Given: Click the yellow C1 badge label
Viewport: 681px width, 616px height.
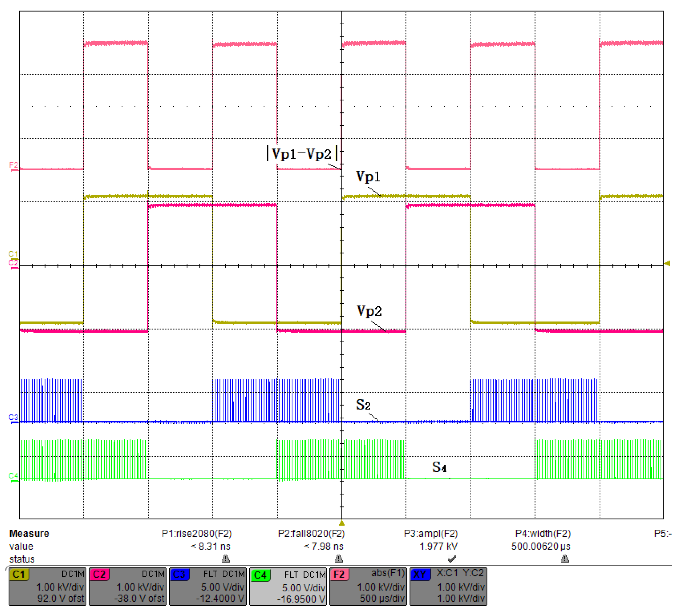Looking at the screenshot, I should click(x=19, y=574).
